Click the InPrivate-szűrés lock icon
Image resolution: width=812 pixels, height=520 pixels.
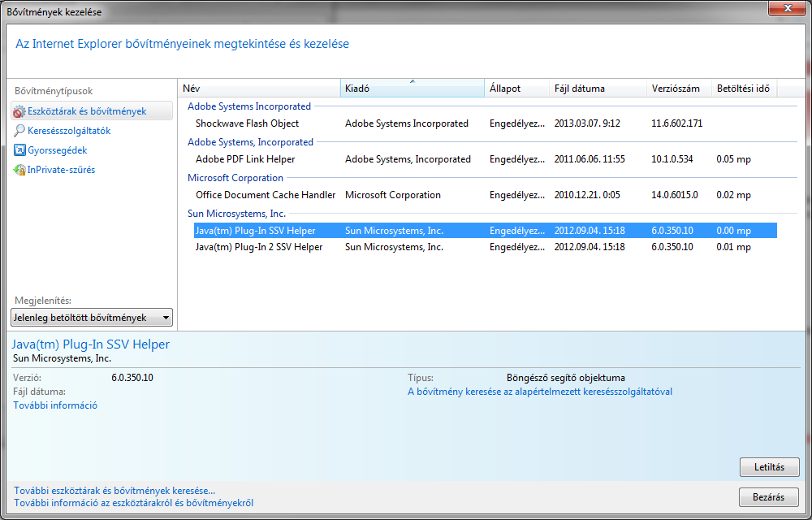click(19, 169)
